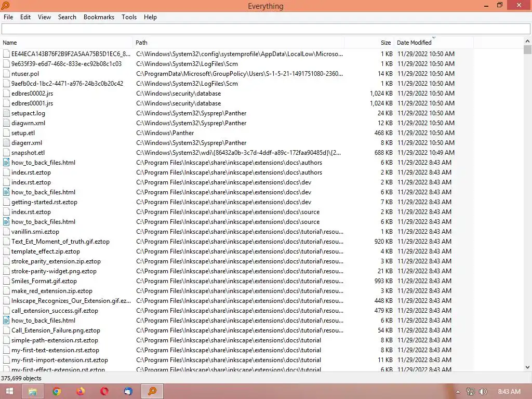Open the Windows Start button
Viewport: 532px width, 399px height.
[x=9, y=391]
